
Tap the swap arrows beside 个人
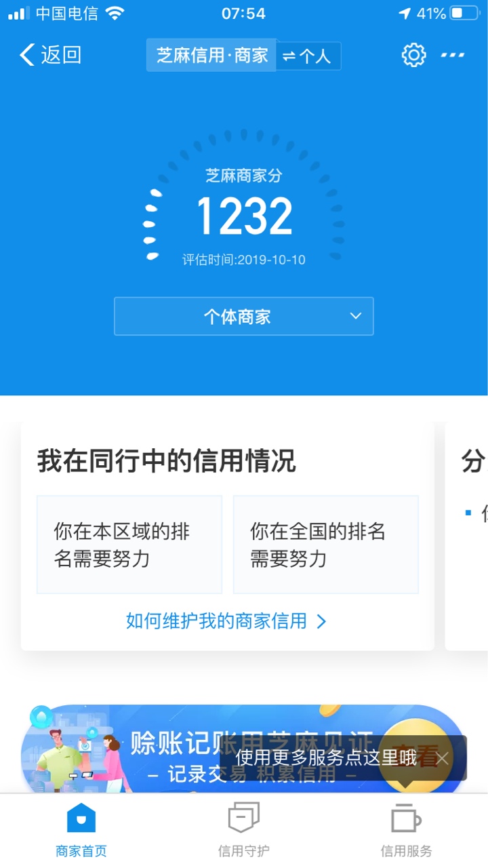tap(289, 56)
